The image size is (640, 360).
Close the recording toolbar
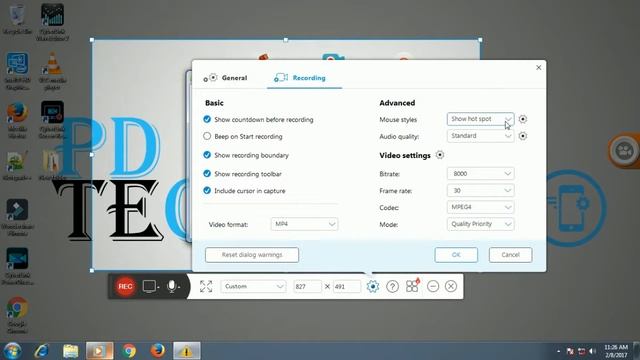(x=451, y=287)
